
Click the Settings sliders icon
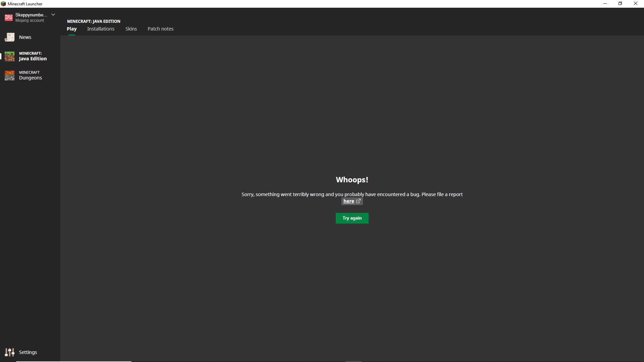click(x=9, y=352)
